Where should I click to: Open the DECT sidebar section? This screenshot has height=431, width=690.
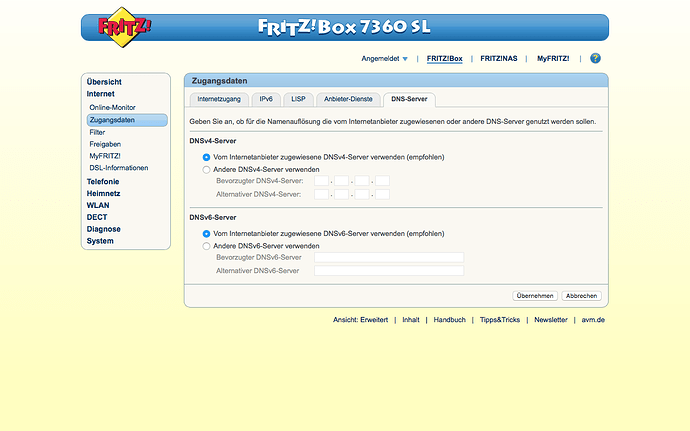(97, 217)
